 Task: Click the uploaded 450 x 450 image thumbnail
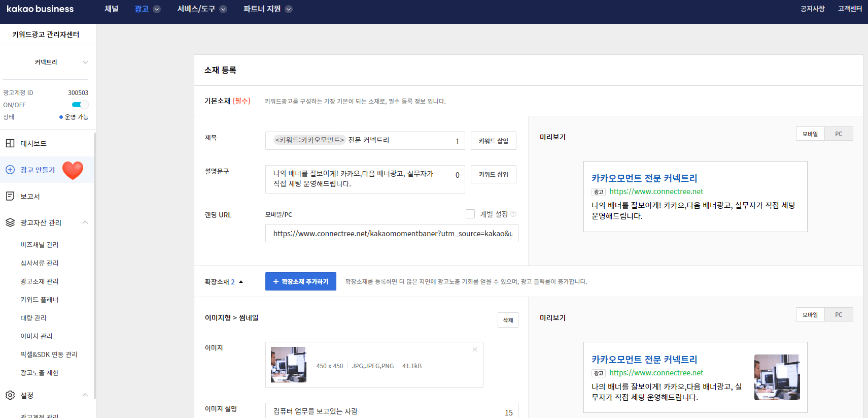[x=288, y=365]
